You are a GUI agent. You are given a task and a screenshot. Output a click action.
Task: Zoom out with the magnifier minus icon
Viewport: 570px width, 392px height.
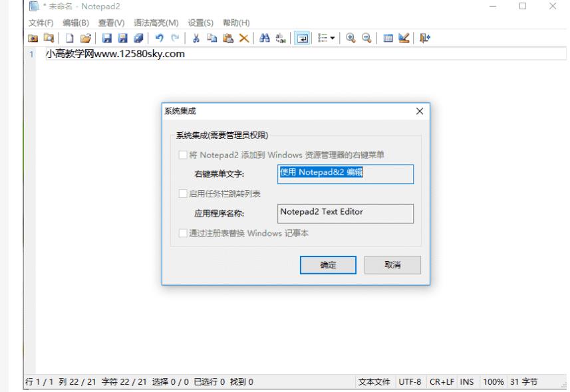coord(366,38)
